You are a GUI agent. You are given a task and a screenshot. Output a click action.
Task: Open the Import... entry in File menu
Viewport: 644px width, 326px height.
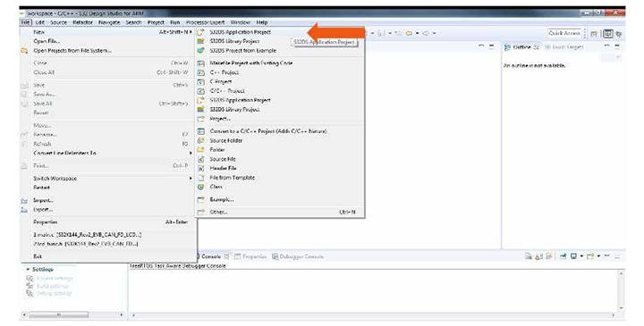tap(43, 201)
